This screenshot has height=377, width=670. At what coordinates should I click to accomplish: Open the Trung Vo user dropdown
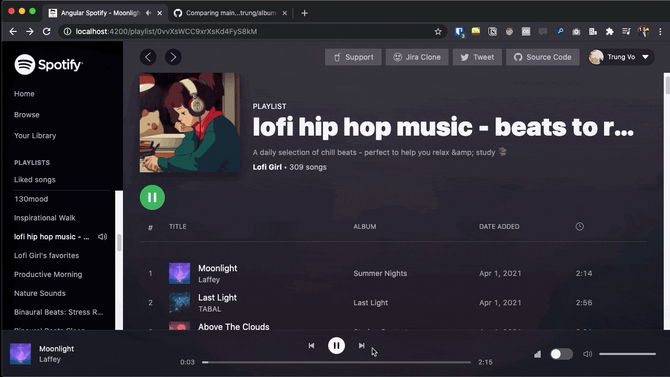[621, 57]
